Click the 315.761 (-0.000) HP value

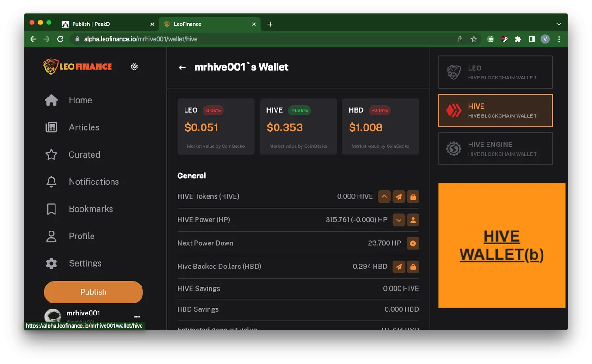coord(356,220)
